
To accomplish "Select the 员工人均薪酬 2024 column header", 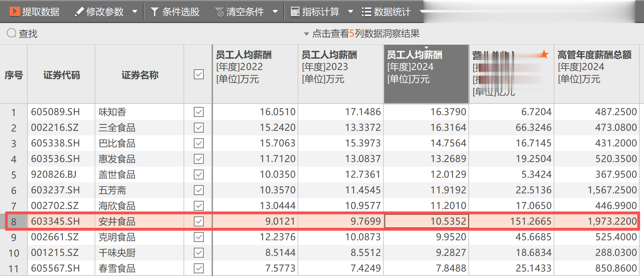I will tap(426, 74).
